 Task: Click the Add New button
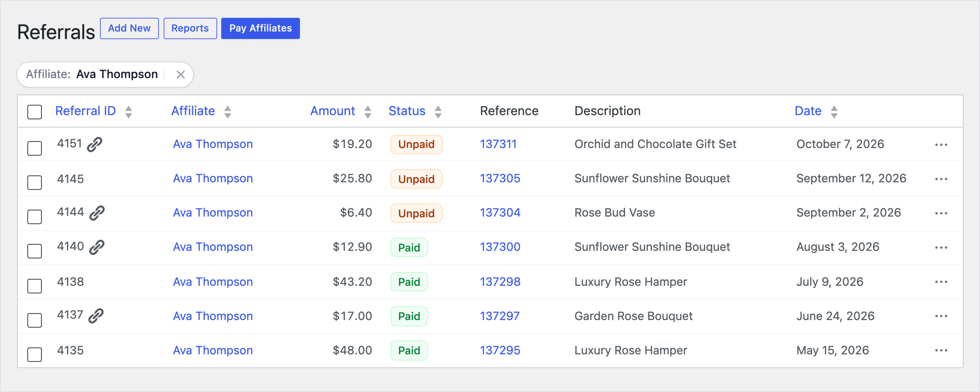[129, 28]
